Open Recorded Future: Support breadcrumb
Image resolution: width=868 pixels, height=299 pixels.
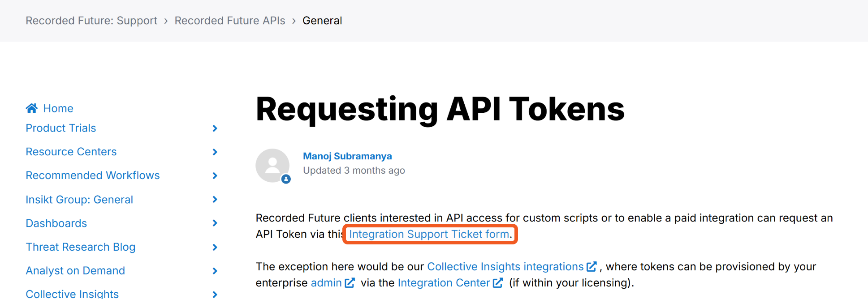point(91,21)
